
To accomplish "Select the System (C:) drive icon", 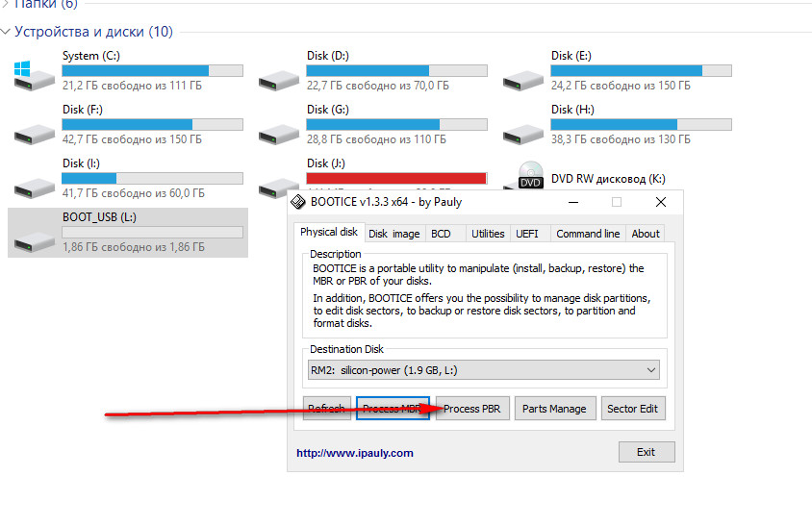I will pyautogui.click(x=34, y=75).
